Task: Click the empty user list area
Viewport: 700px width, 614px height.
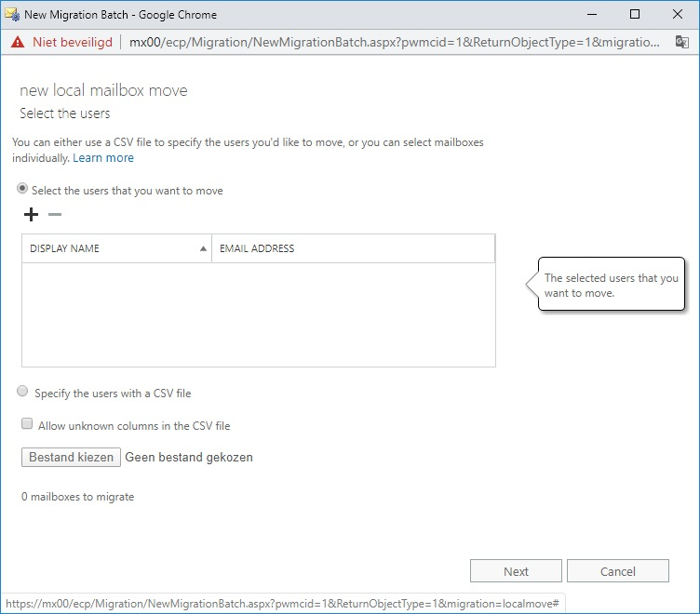Action: (259, 314)
